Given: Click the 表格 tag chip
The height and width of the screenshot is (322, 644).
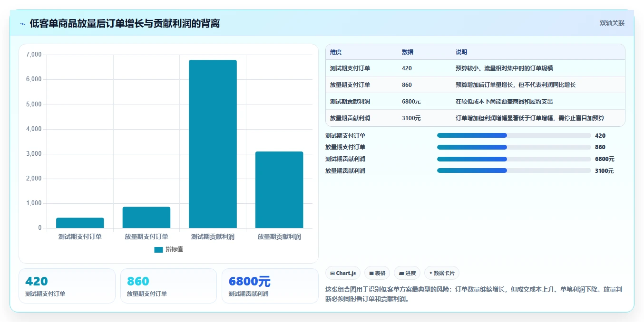Looking at the screenshot, I should pyautogui.click(x=377, y=273).
